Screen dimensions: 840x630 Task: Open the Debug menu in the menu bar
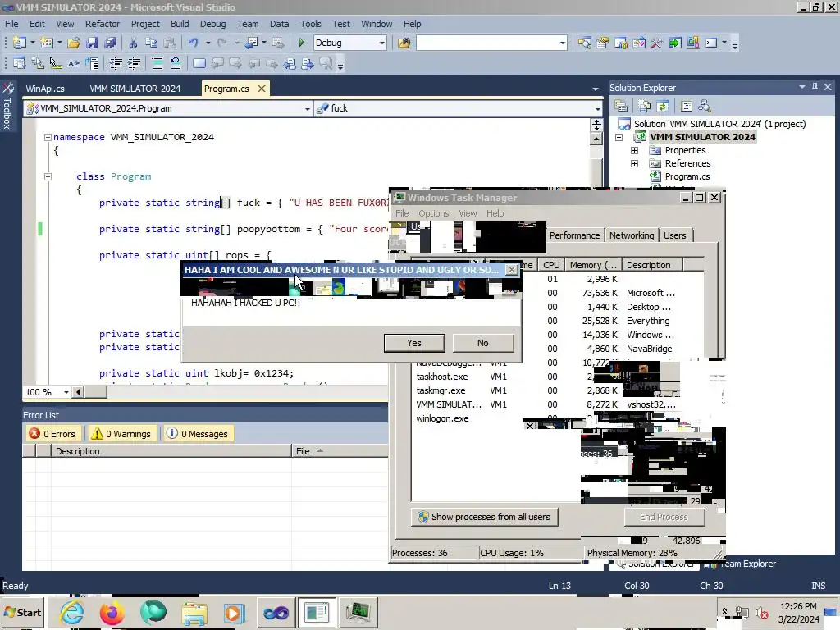[x=212, y=24]
